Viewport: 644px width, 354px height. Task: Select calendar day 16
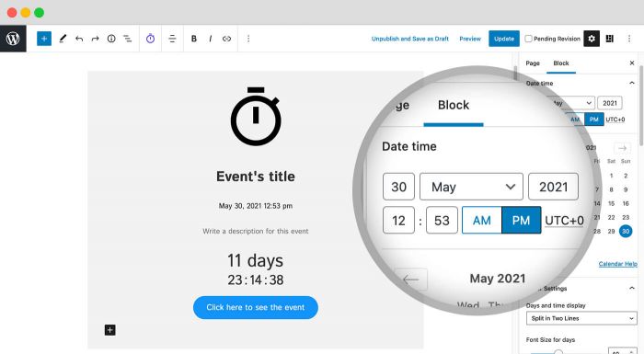tap(626, 203)
